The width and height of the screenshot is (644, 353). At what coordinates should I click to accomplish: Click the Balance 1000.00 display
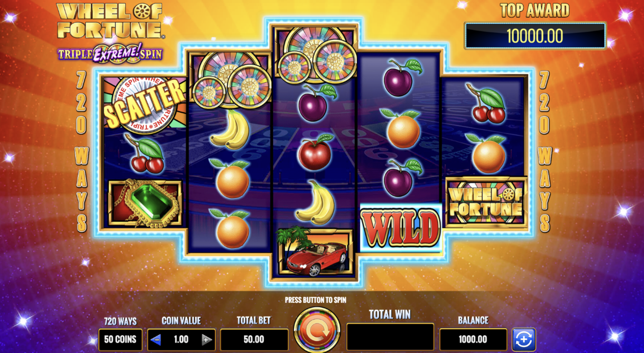(x=473, y=339)
